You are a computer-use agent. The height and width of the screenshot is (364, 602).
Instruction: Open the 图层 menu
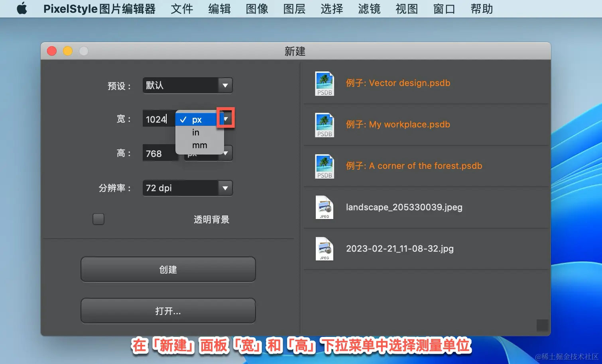tap(294, 9)
